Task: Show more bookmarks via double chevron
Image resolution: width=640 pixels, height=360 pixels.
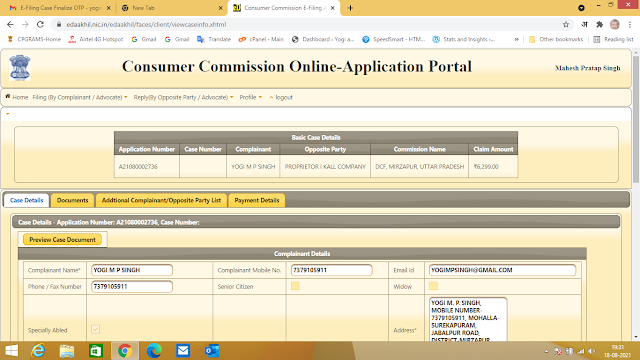Action: click(516, 39)
